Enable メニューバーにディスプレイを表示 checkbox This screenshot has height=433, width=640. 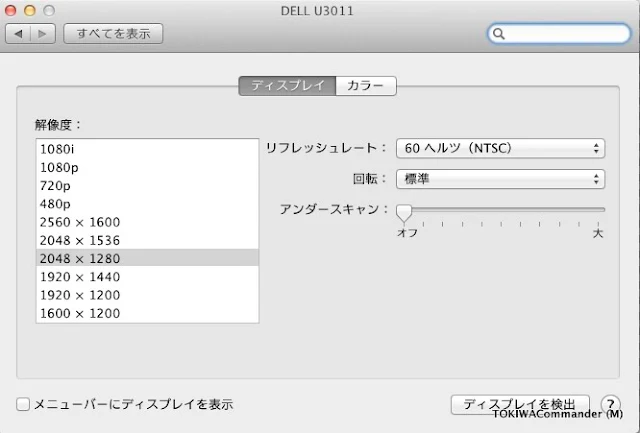click(x=23, y=404)
